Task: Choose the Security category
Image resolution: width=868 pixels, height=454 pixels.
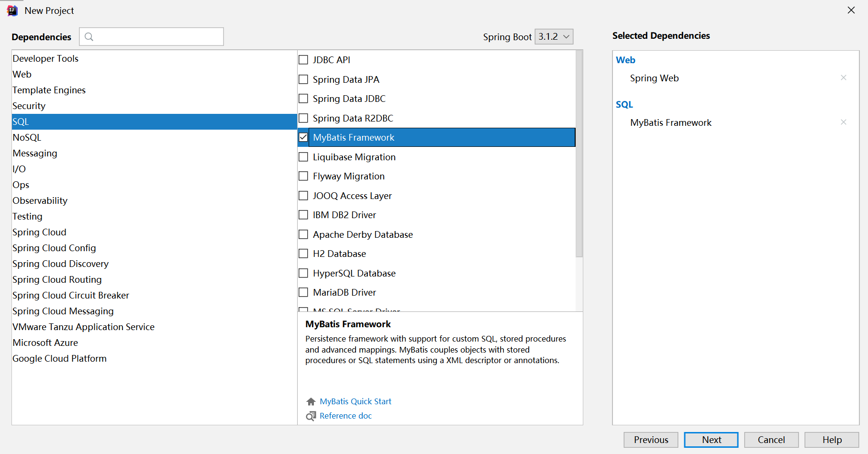Action: click(154, 106)
